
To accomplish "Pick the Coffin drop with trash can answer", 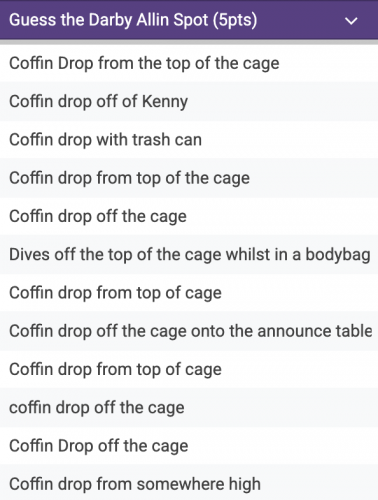I will click(x=189, y=140).
